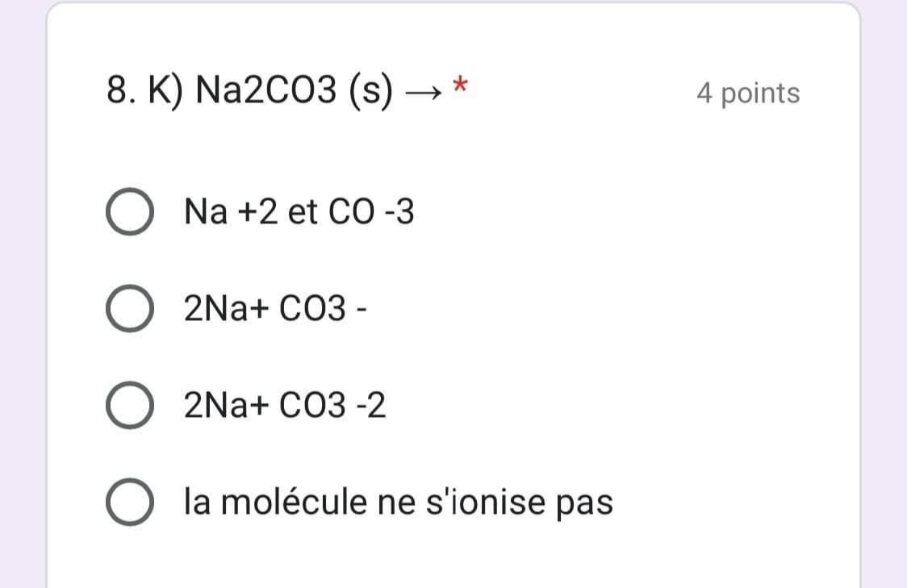Click the "Na +2 et CO -3" answer text
Image resolution: width=907 pixels, height=588 pixels.
(x=299, y=212)
